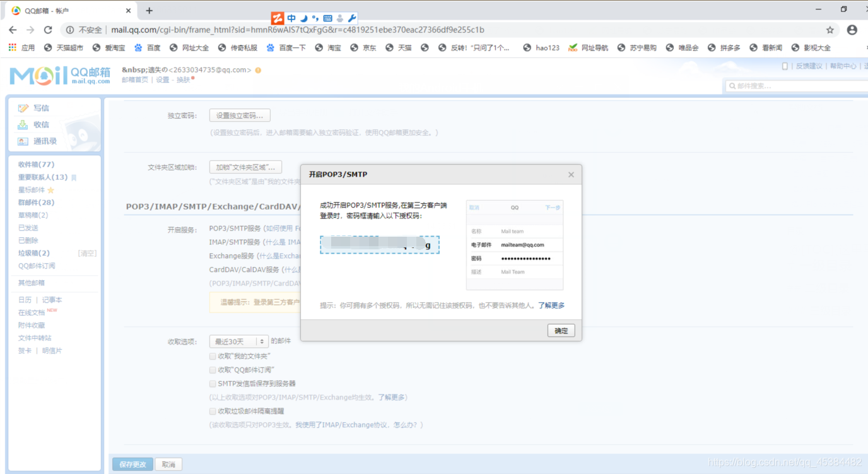Image resolution: width=868 pixels, height=474 pixels.
Task: Reload the page with refresh icon
Action: coord(48,30)
